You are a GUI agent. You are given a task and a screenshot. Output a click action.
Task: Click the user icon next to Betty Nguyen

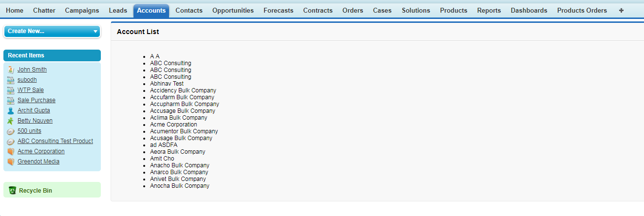(x=11, y=121)
